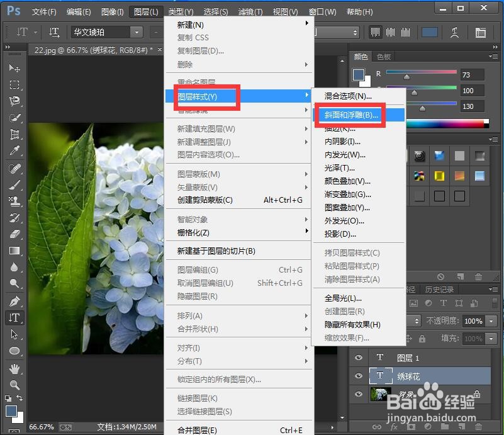
Task: Select the Brush tool
Action: 14,185
